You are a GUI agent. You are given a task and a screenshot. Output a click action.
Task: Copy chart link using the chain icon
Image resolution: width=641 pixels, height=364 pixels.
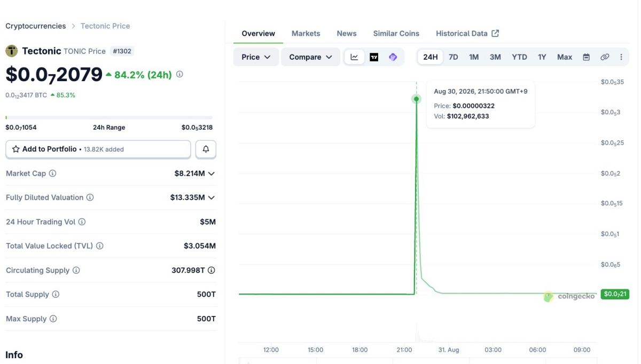pyautogui.click(x=605, y=57)
